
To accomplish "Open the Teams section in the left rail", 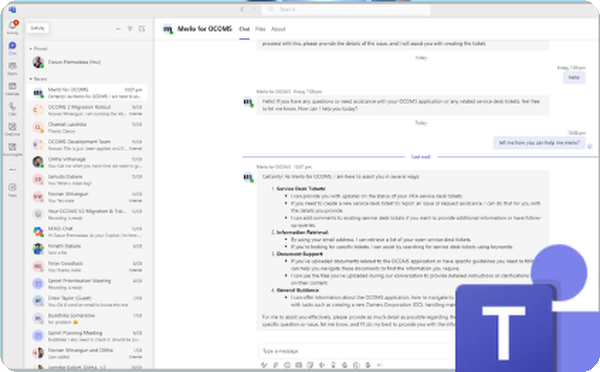I will pos(12,68).
